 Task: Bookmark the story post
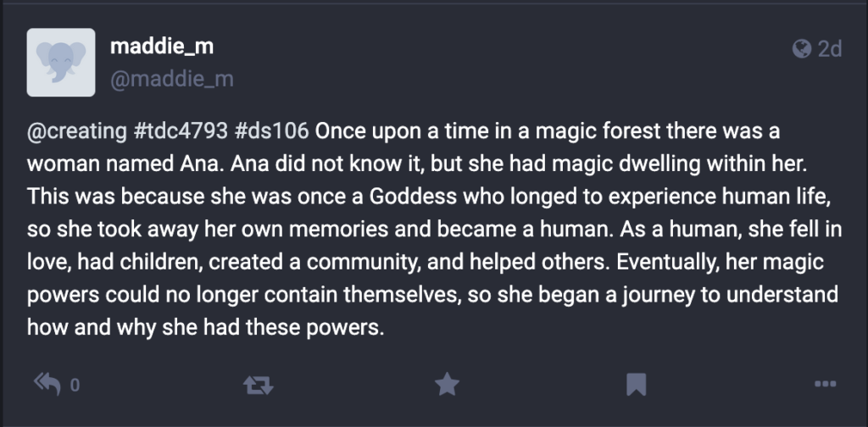point(636,385)
